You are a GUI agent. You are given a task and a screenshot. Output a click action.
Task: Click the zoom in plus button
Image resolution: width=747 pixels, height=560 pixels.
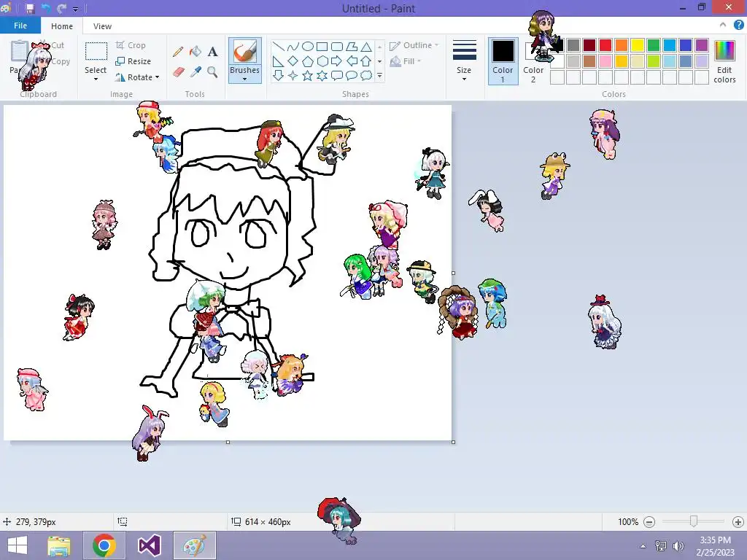[738, 522]
